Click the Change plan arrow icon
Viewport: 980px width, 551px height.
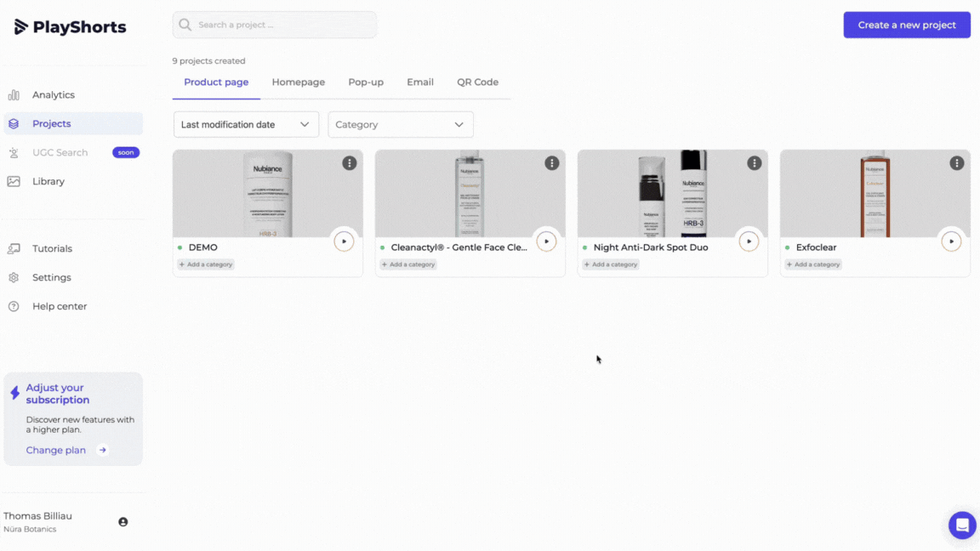click(x=102, y=450)
